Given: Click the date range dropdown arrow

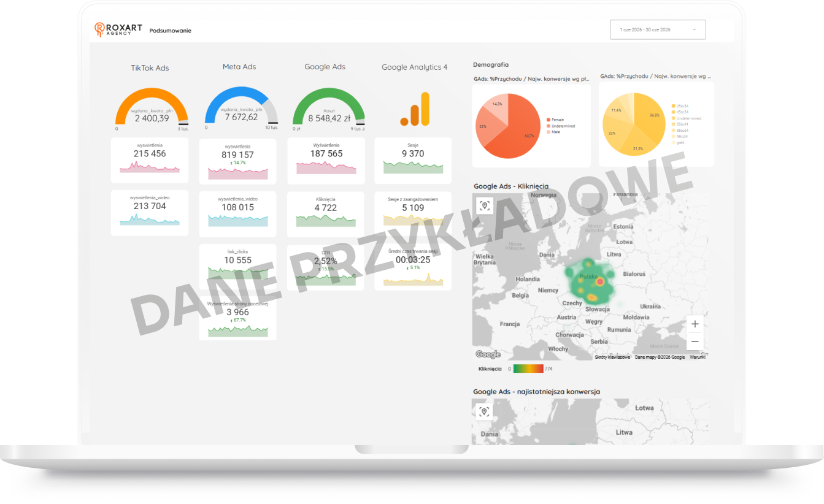Looking at the screenshot, I should click(694, 29).
